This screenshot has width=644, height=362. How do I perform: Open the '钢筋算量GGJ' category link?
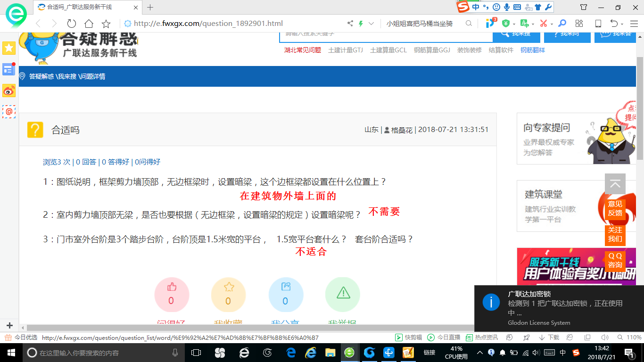tap(432, 50)
